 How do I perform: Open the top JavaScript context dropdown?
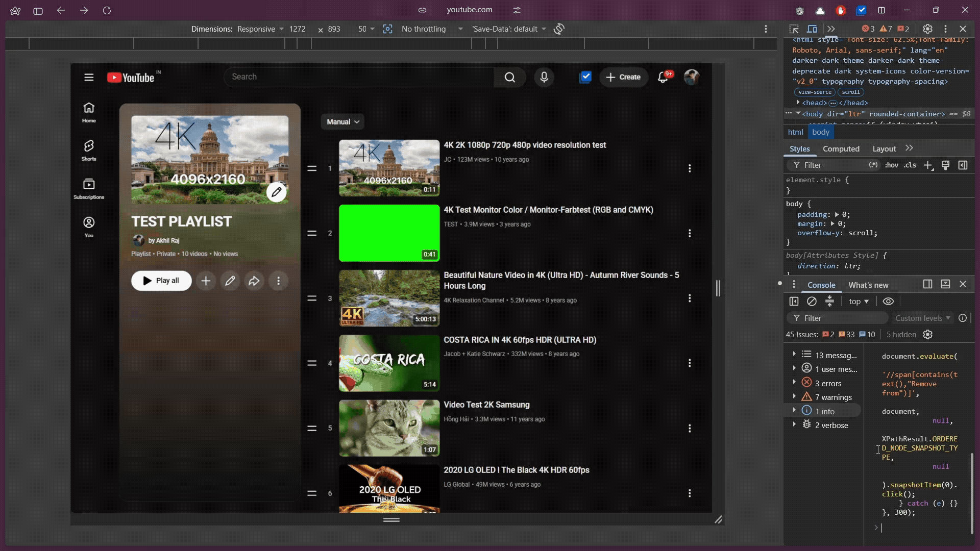coord(859,302)
